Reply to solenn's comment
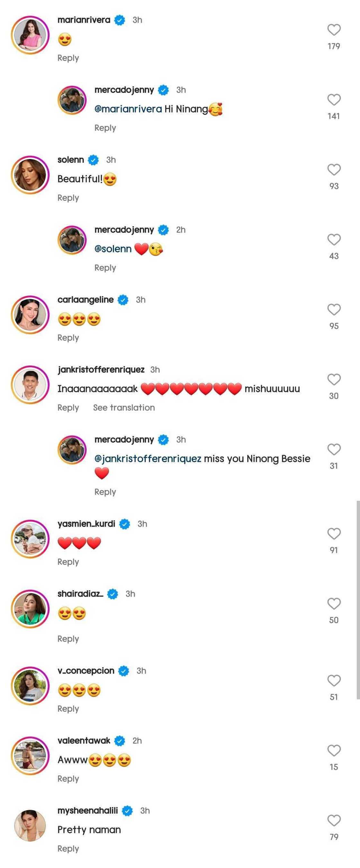 68,198
